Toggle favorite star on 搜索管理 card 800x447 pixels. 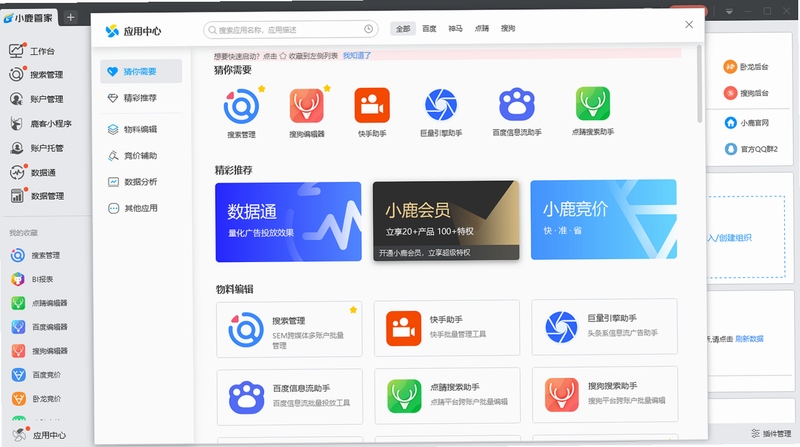[353, 310]
